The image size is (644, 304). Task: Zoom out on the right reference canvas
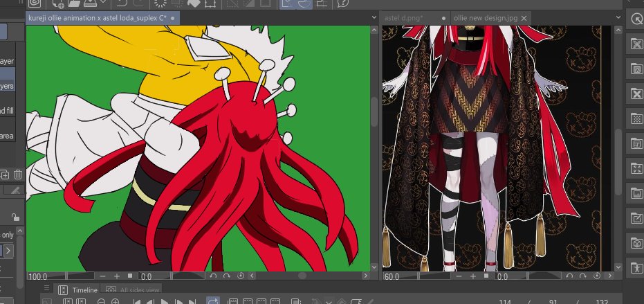pos(459,276)
